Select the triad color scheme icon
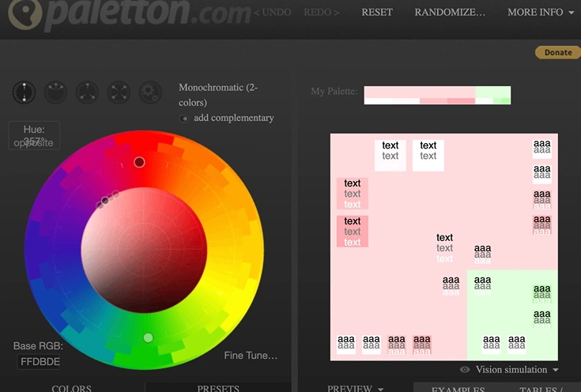The image size is (581, 392). [87, 92]
